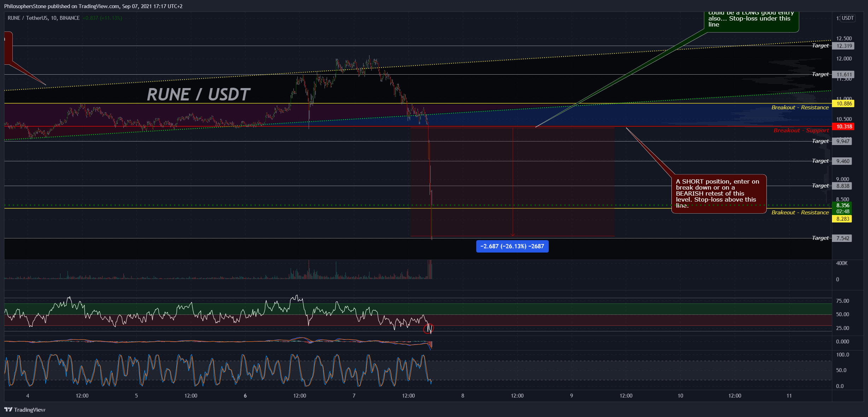
Task: Select the green 8.356 current price label
Action: 843,205
